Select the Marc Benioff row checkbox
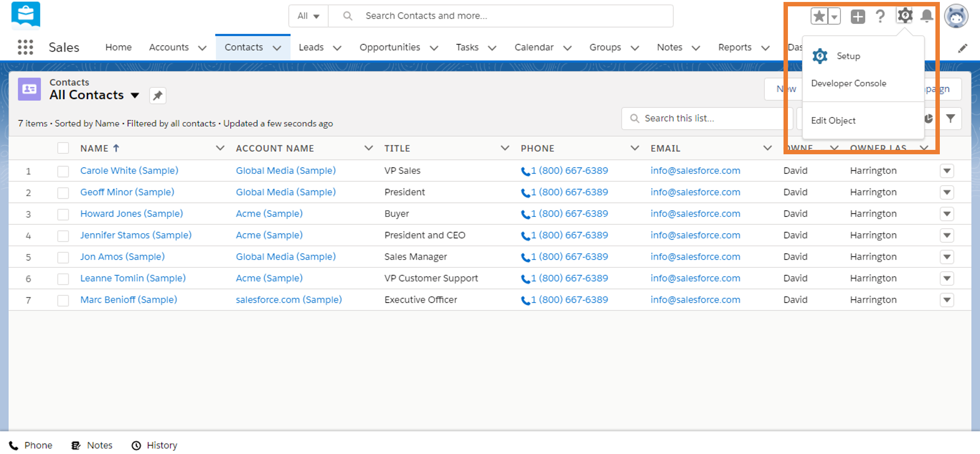Viewport: 980px width, 454px height. click(x=63, y=301)
